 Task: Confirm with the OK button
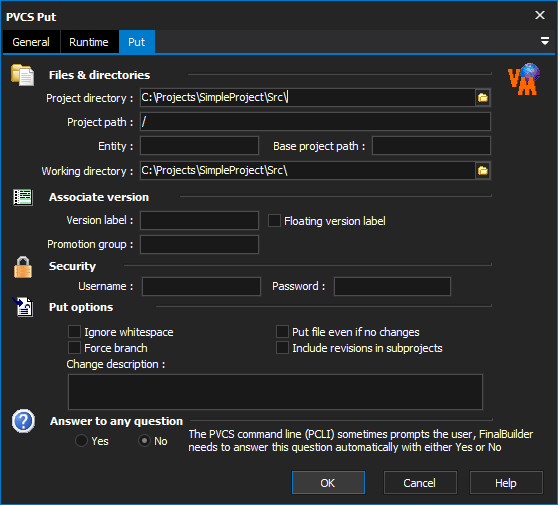pos(328,483)
